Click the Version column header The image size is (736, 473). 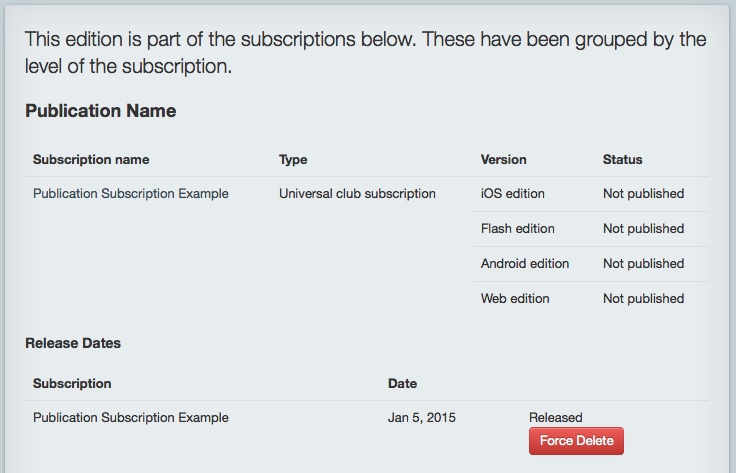503,160
